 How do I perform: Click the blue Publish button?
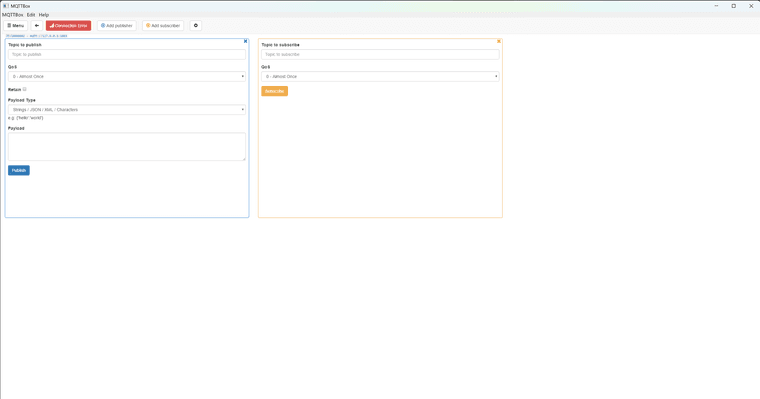pyautogui.click(x=19, y=170)
